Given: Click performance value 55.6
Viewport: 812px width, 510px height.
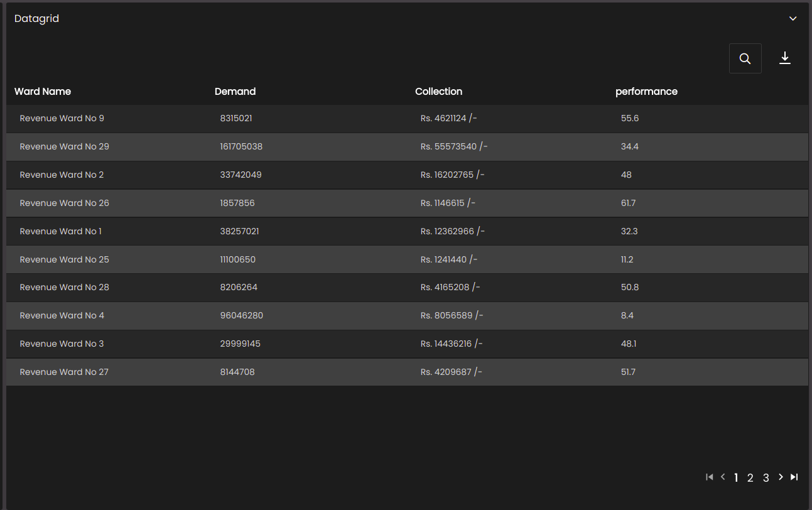Looking at the screenshot, I should pyautogui.click(x=630, y=118).
